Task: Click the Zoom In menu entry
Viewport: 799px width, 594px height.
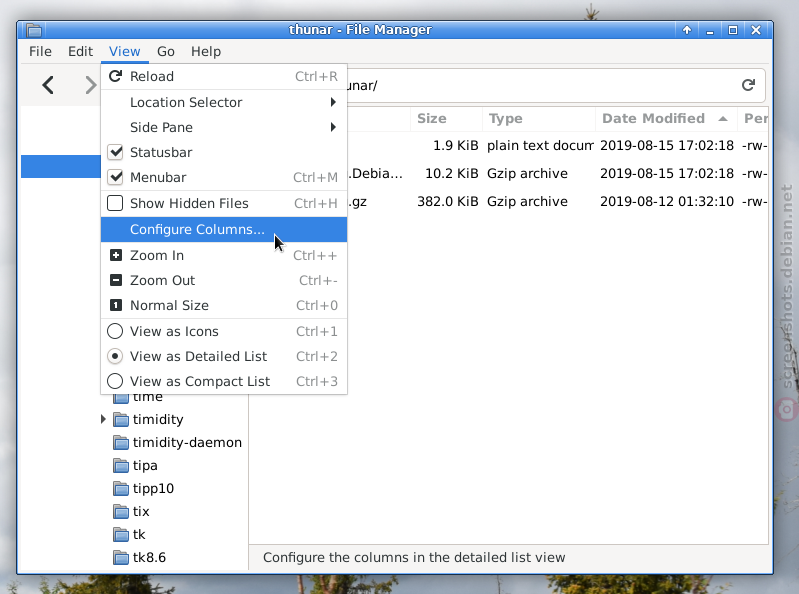Action: click(x=224, y=255)
